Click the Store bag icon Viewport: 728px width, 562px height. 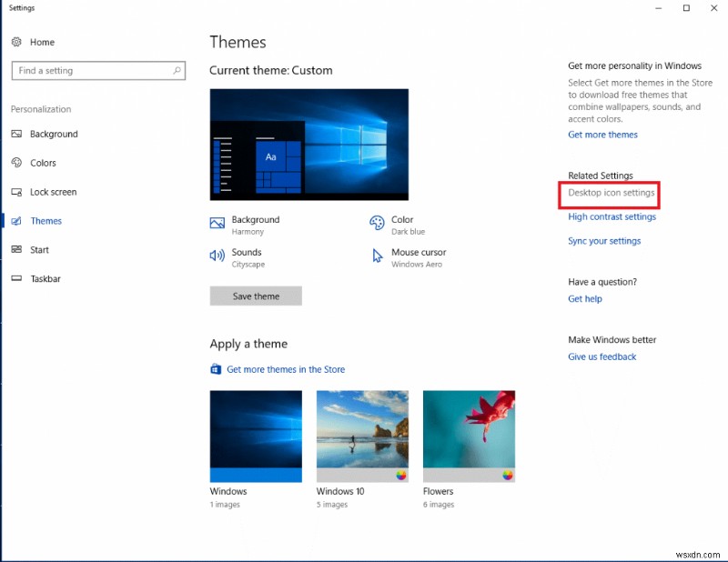[216, 369]
